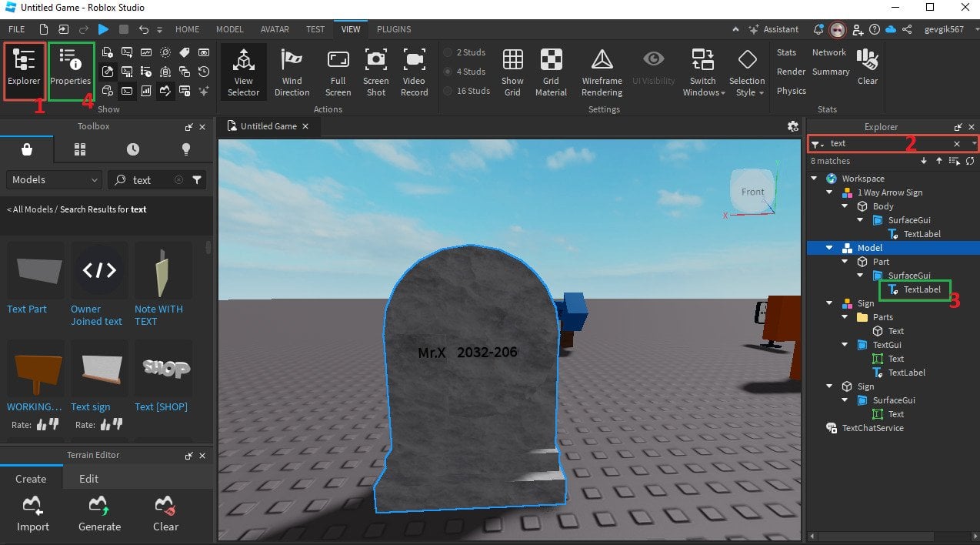The image size is (980, 545).
Task: Toggle the Network stats
Action: 829,52
